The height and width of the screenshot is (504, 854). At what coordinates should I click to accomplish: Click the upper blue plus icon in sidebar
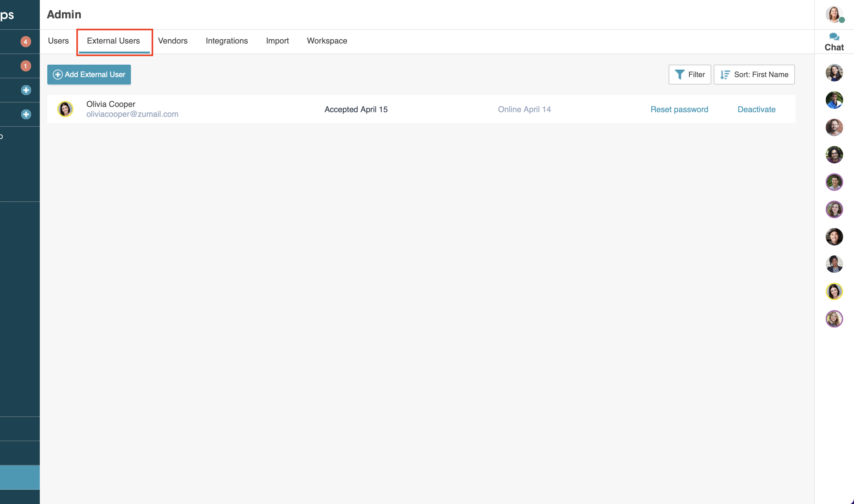[26, 90]
